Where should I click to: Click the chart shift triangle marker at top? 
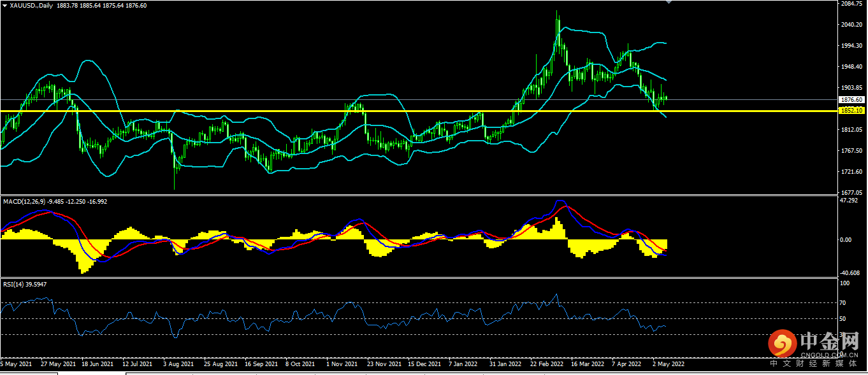coord(668,3)
